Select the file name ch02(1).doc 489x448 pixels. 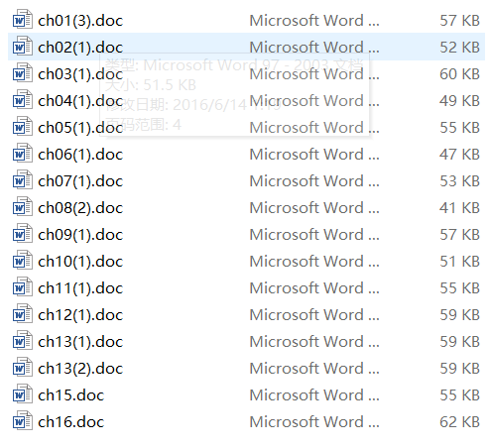(x=80, y=48)
